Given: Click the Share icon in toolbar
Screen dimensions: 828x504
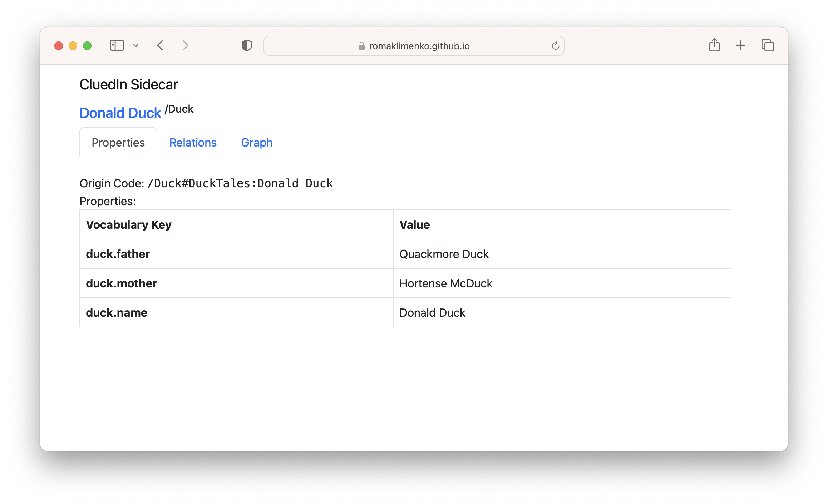Looking at the screenshot, I should click(714, 45).
